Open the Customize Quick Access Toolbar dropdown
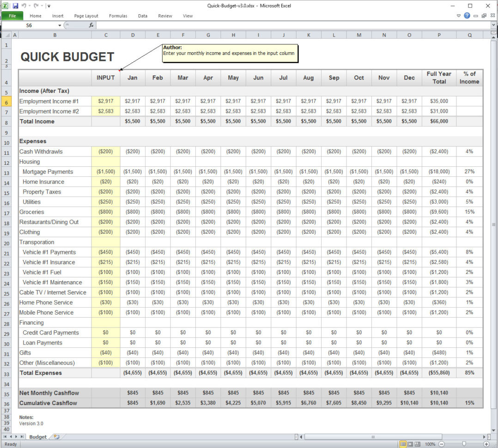Image resolution: width=498 pixels, height=448 pixels. click(x=49, y=6)
